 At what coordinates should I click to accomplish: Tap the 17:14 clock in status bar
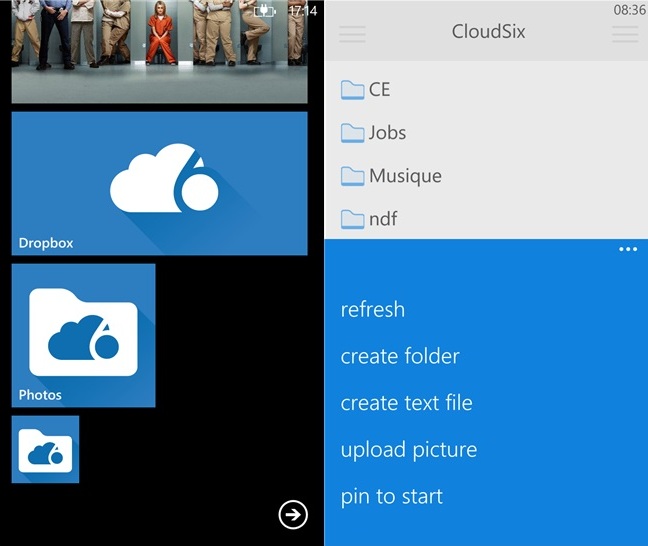[303, 11]
